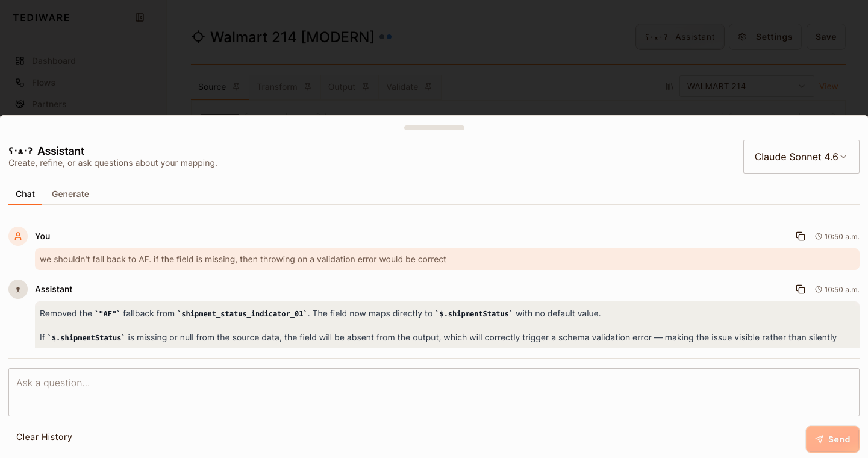
Task: Click Clear History
Action: click(44, 437)
